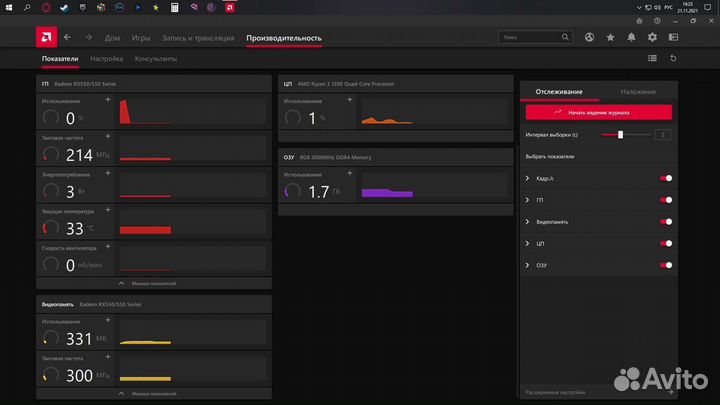Click plus icon for fan speed metric
Viewport: 720px width, 405px height.
[108, 247]
